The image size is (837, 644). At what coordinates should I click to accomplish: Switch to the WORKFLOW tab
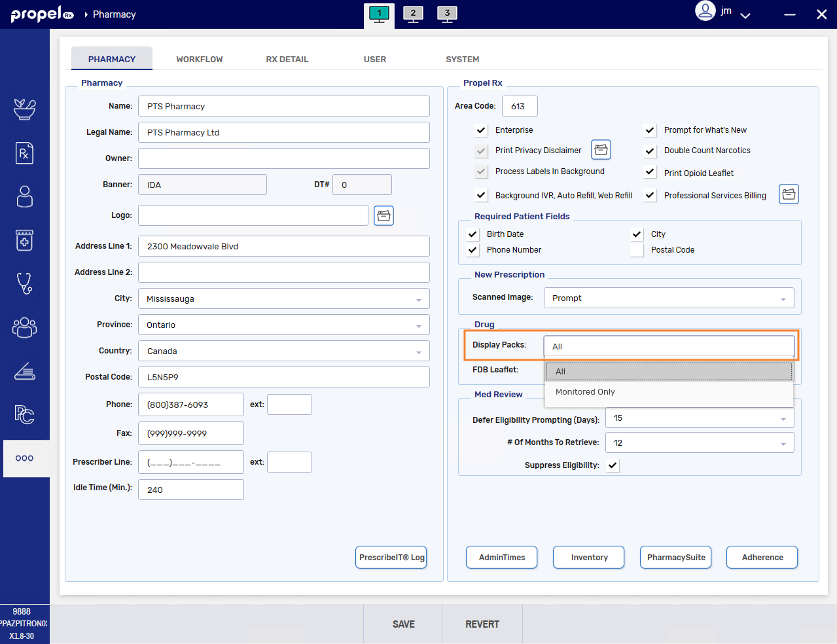(x=200, y=59)
